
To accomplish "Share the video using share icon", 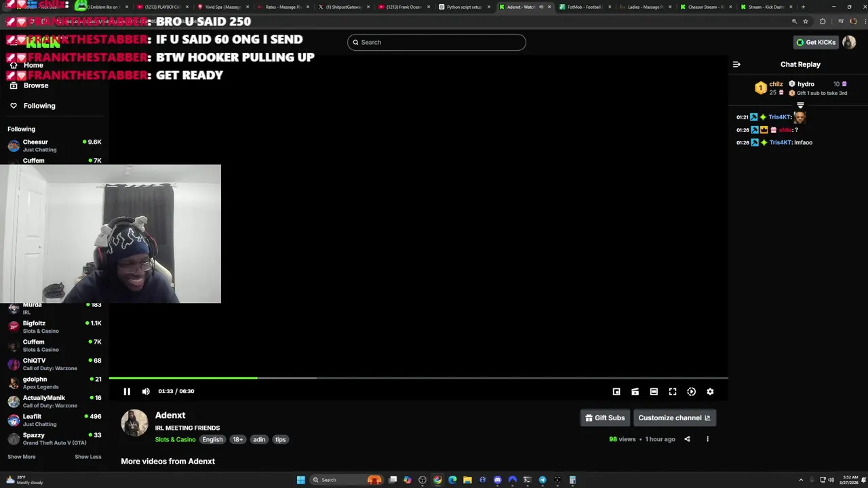I will tap(687, 439).
